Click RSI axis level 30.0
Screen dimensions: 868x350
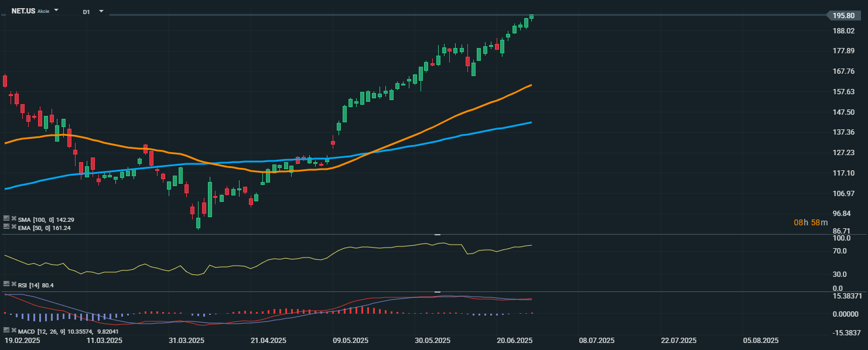pos(839,274)
